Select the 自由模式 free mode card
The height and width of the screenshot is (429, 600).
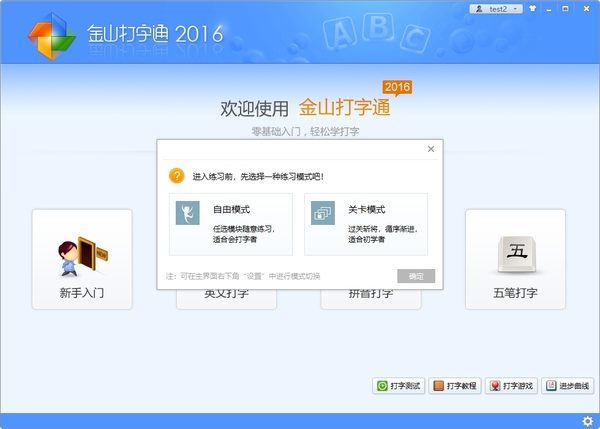pyautogui.click(x=231, y=224)
